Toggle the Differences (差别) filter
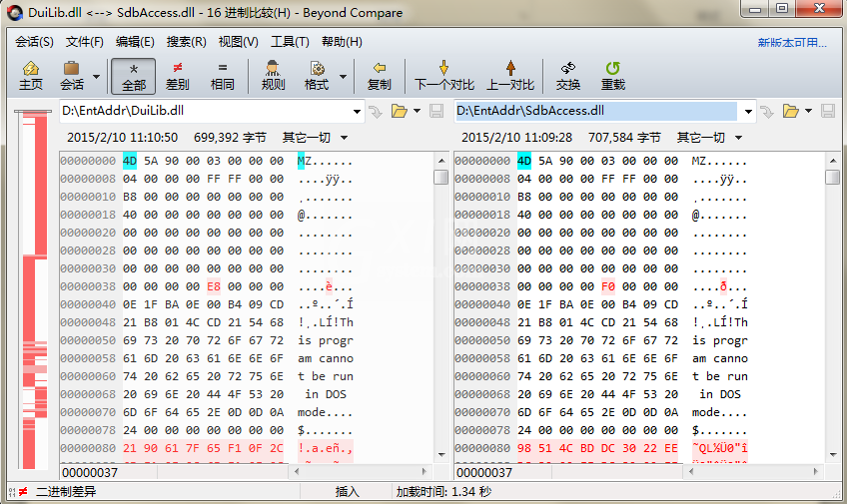This screenshot has width=847, height=504. (177, 76)
